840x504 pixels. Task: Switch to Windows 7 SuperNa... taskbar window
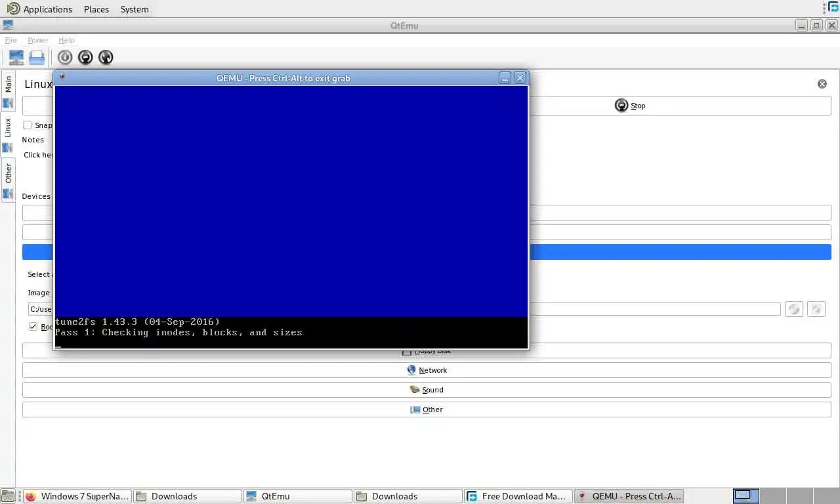coord(77,496)
